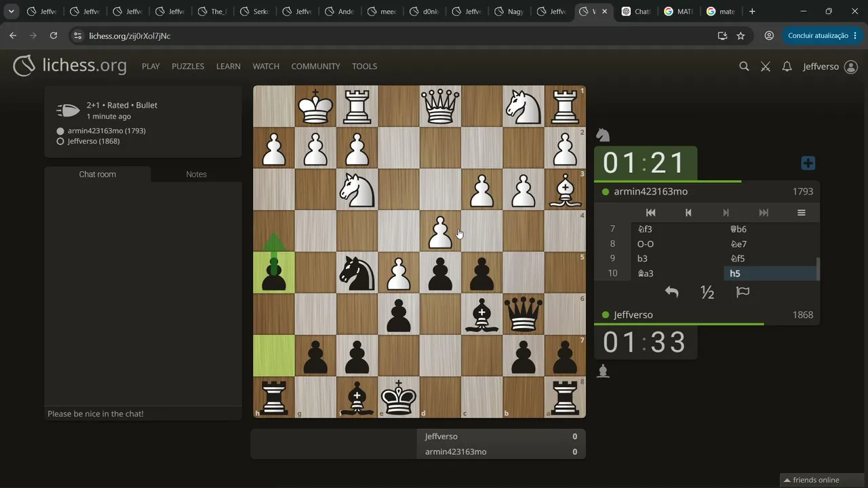
Task: Open the PLAY menu
Action: click(x=151, y=66)
